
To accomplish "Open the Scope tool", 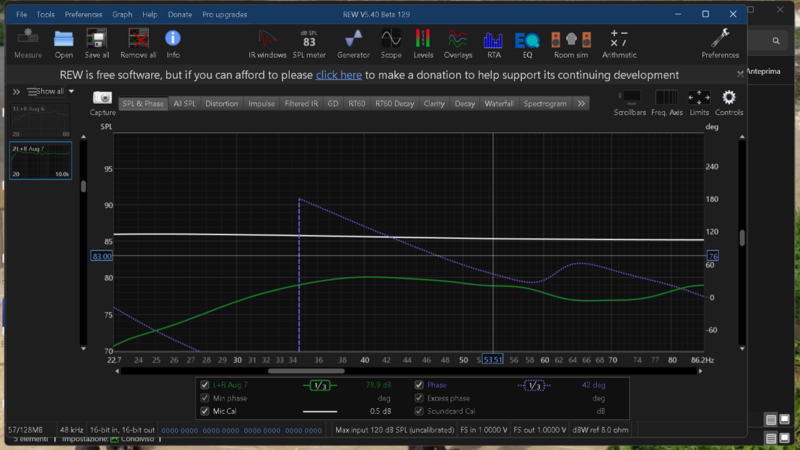I will 391,43.
